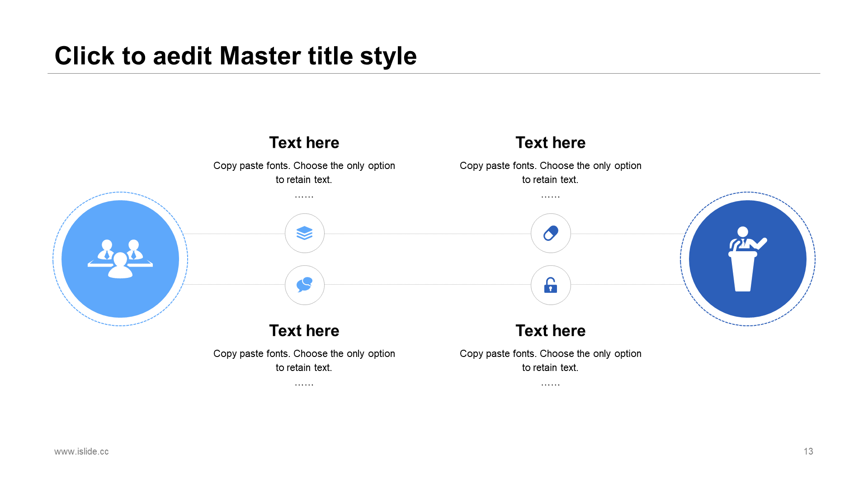Click the bottom-left description paragraph
The width and height of the screenshot is (868, 488).
304,361
